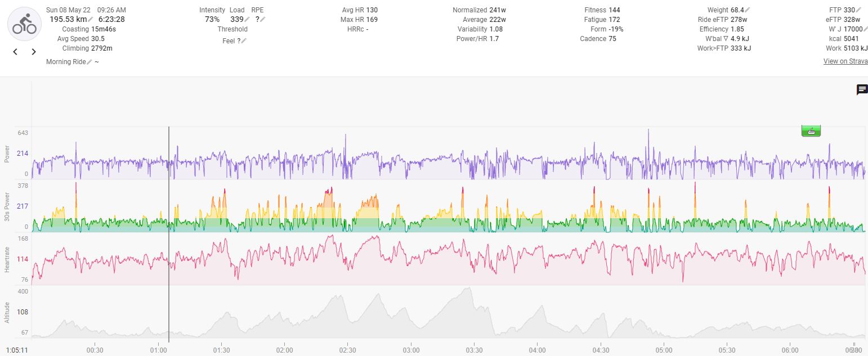Click the Cadence 75 value
The height and width of the screenshot is (356, 868).
pos(612,39)
